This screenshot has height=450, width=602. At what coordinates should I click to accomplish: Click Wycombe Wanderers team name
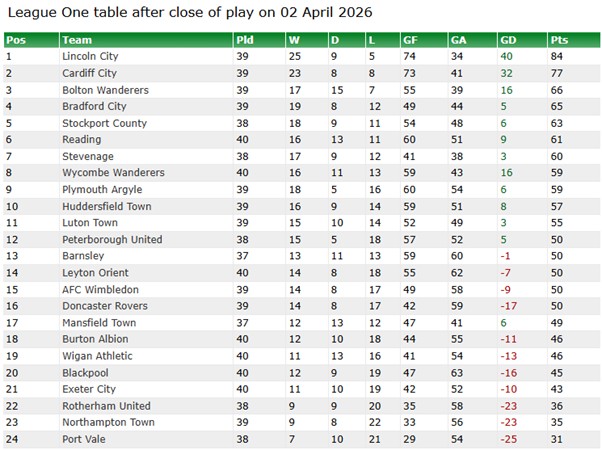(x=113, y=173)
